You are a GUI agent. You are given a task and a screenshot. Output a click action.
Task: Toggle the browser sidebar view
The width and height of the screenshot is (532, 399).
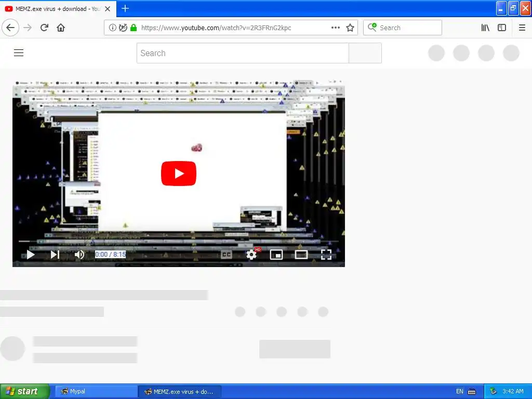502,28
